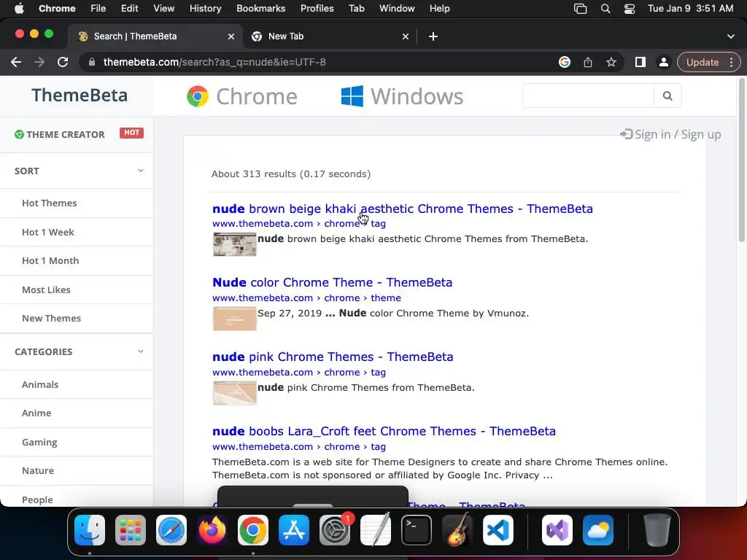Click the pink themes result thumbnail
747x560 pixels.
coord(234,393)
